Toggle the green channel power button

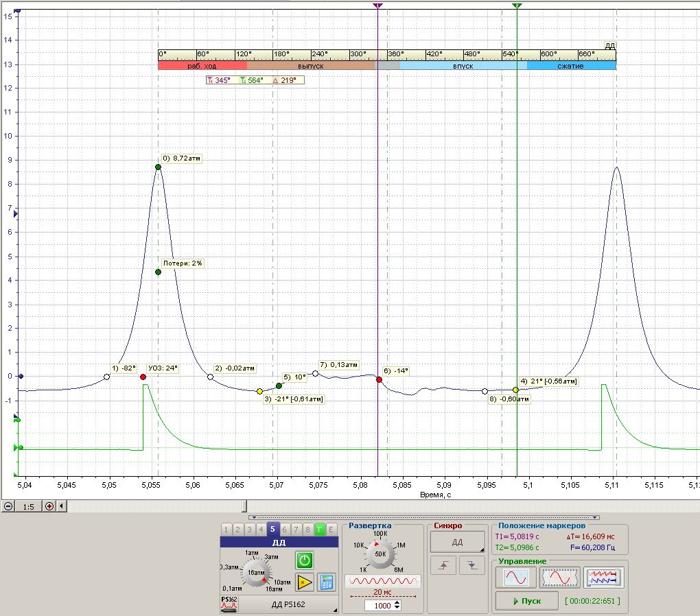click(x=305, y=560)
